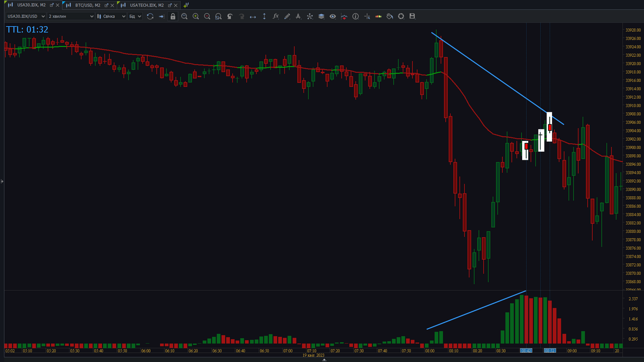The width and height of the screenshot is (644, 362).
Task: Click the star-shaped nodes icon
Action: 310,16
